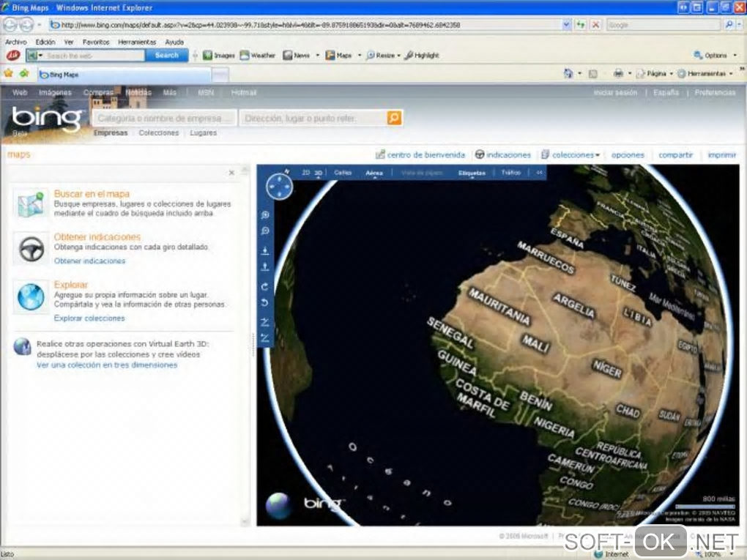Click the tilt up icon in map sidebar
Image resolution: width=747 pixels, height=560 pixels.
(265, 322)
